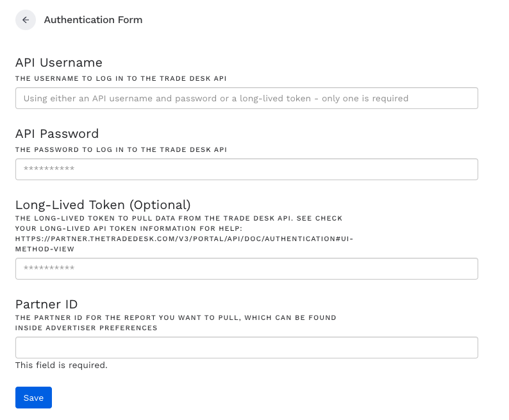
Task: Open the partner.thetradedesk.com documentation URL
Action: coord(184,239)
